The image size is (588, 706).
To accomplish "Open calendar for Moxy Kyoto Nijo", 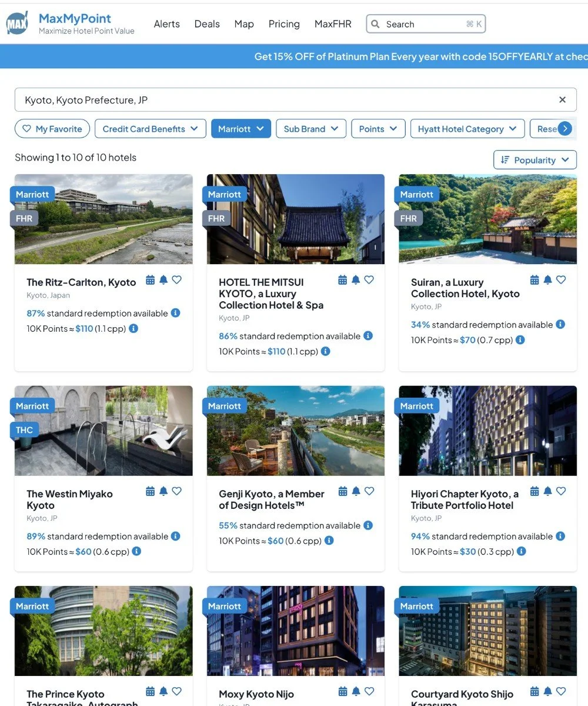I will coord(342,691).
